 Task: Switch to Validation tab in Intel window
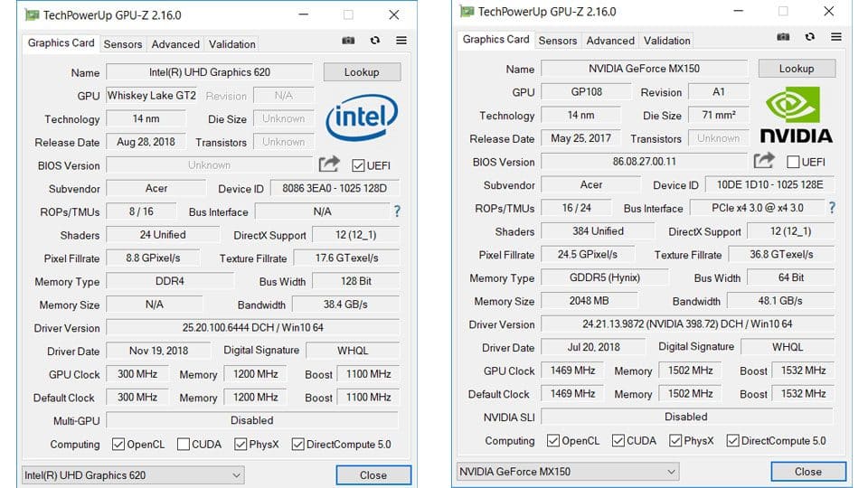[x=232, y=44]
